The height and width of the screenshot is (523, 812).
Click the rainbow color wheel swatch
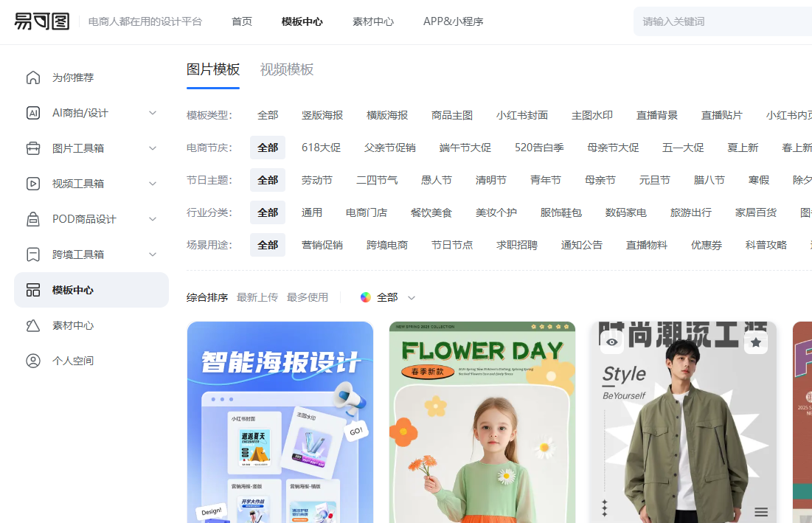click(366, 297)
